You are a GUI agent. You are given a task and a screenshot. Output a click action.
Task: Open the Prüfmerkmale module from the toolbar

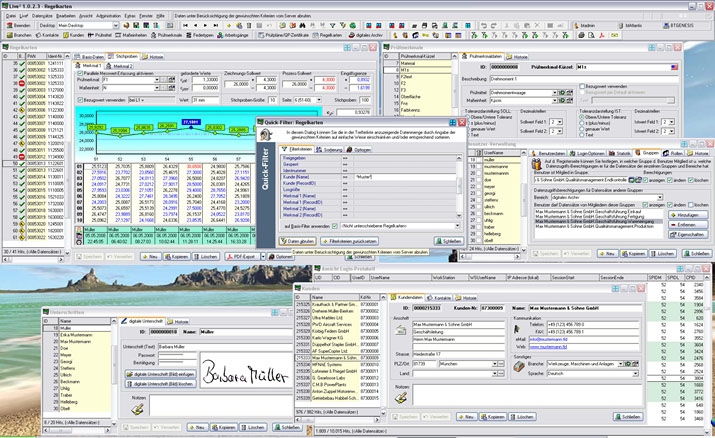166,35
